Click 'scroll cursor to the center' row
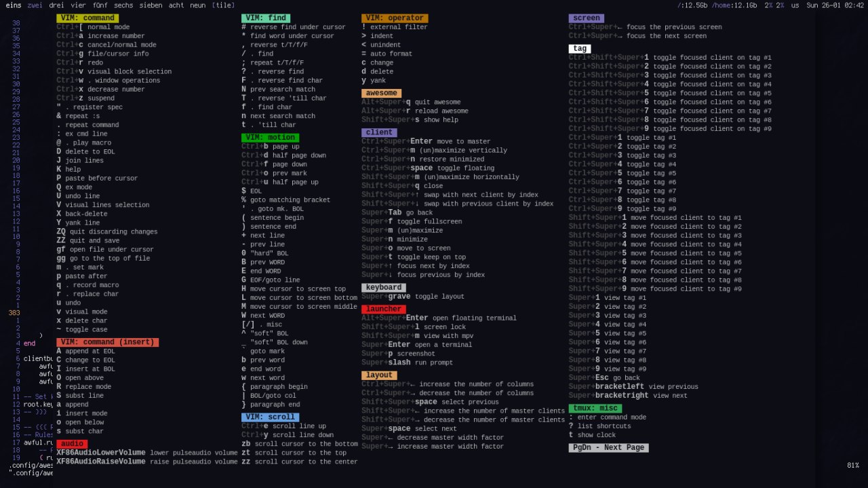868x488 pixels. (x=299, y=462)
